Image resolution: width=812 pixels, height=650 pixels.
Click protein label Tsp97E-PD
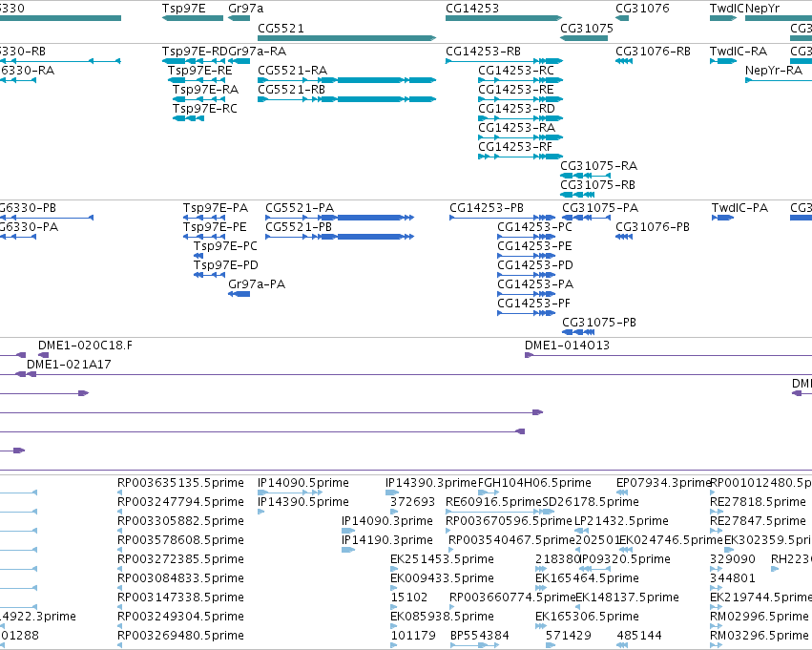click(x=226, y=265)
